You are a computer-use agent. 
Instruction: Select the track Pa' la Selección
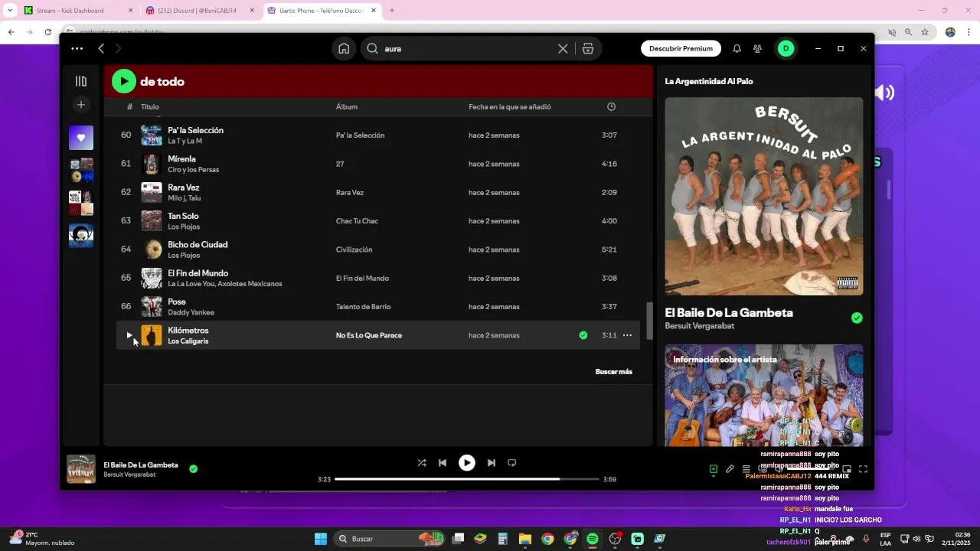tap(195, 130)
